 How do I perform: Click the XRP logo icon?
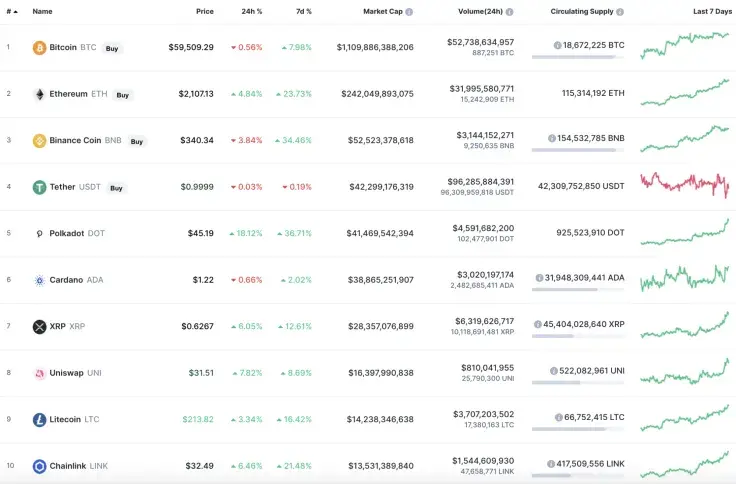[x=40, y=327]
